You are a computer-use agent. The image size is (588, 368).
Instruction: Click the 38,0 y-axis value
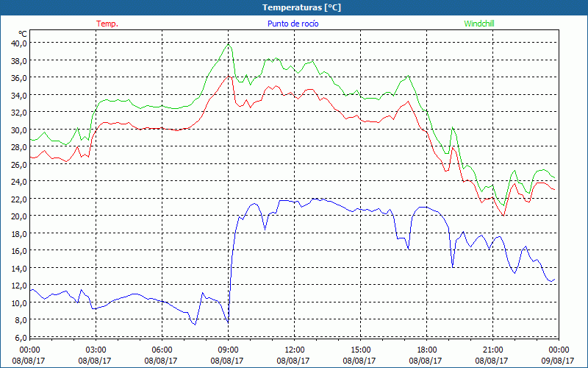[19, 60]
